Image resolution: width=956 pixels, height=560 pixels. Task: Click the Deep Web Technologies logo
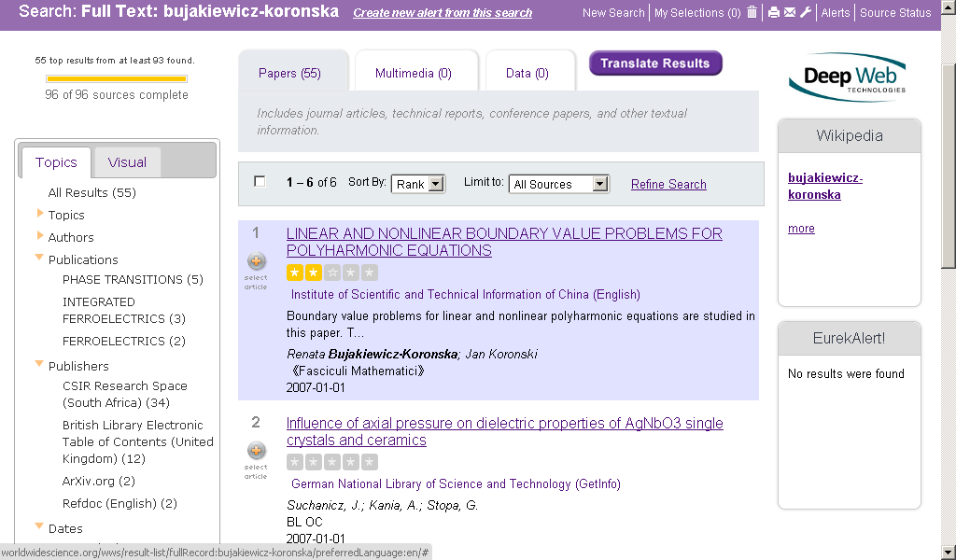pos(848,77)
